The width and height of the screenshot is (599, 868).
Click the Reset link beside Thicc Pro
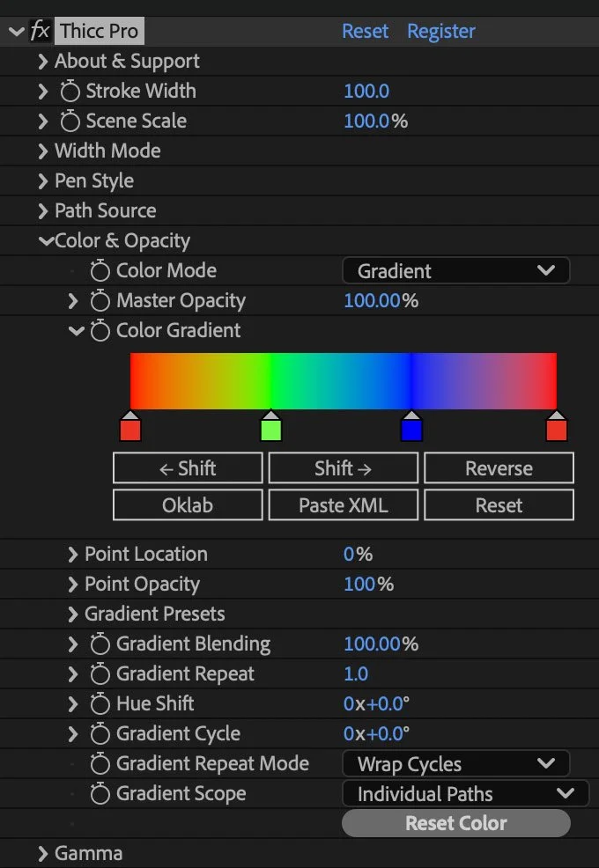pos(366,31)
